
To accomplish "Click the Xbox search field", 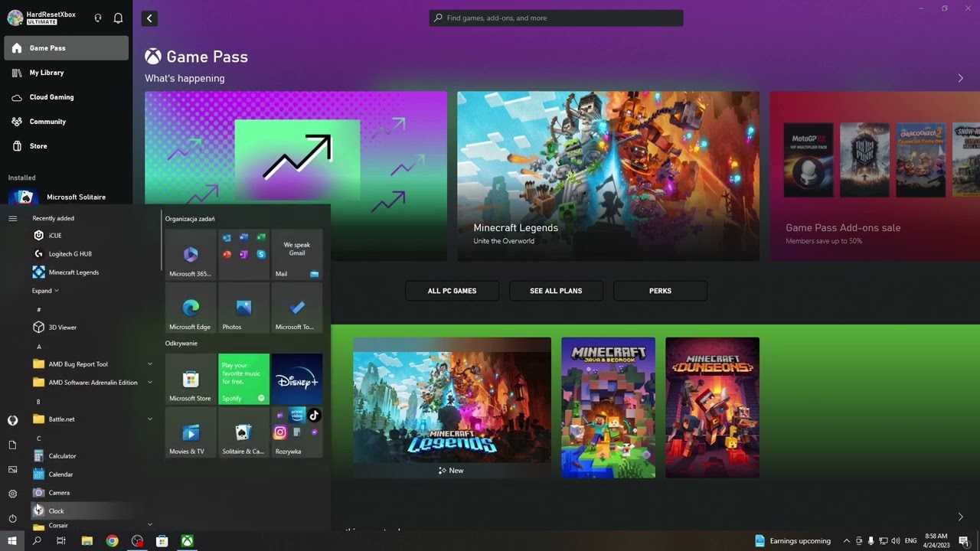I will point(557,18).
